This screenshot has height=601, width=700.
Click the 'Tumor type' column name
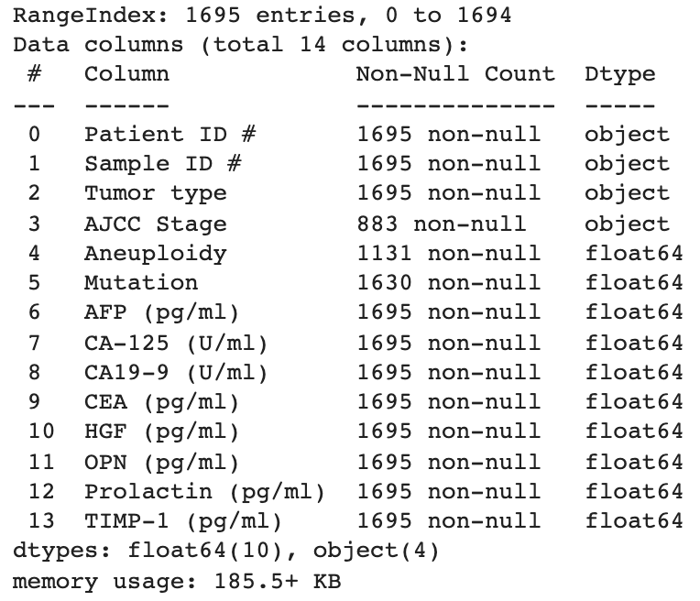156,193
